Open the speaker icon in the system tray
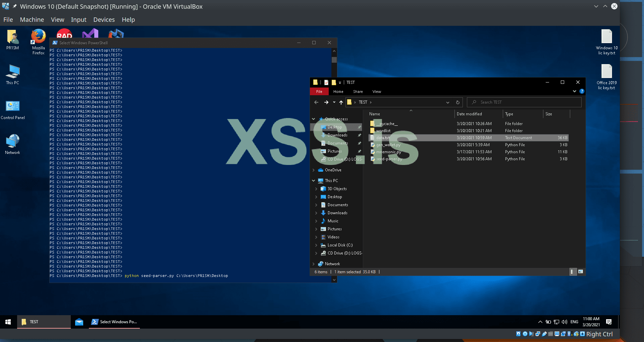The width and height of the screenshot is (644, 342). coord(565,322)
